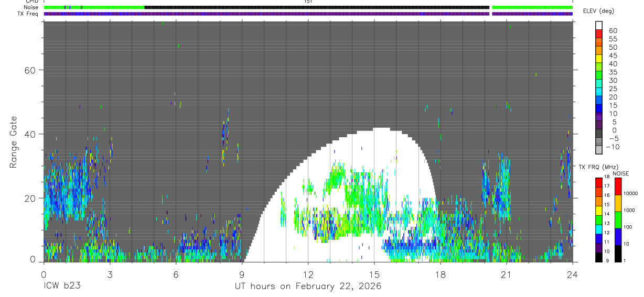Select the yellow 40–45 swatch in ELEV colorbar
The height and width of the screenshot is (297, 644).
click(x=599, y=59)
